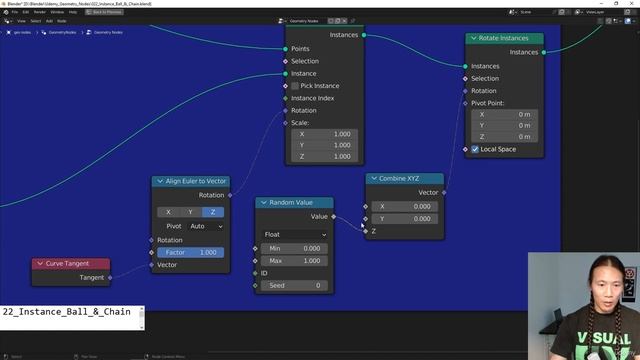Click Align Euler's Rotation output socket
This screenshot has width=640, height=360.
(230, 196)
